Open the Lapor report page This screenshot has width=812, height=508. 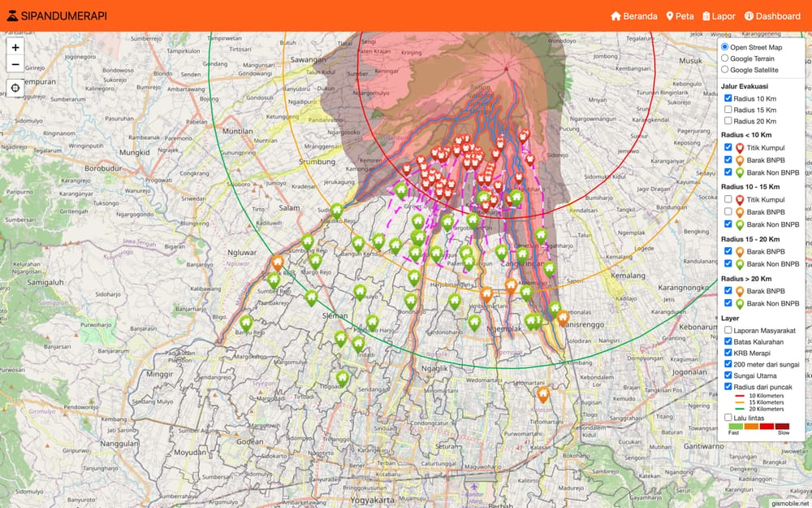(x=719, y=16)
